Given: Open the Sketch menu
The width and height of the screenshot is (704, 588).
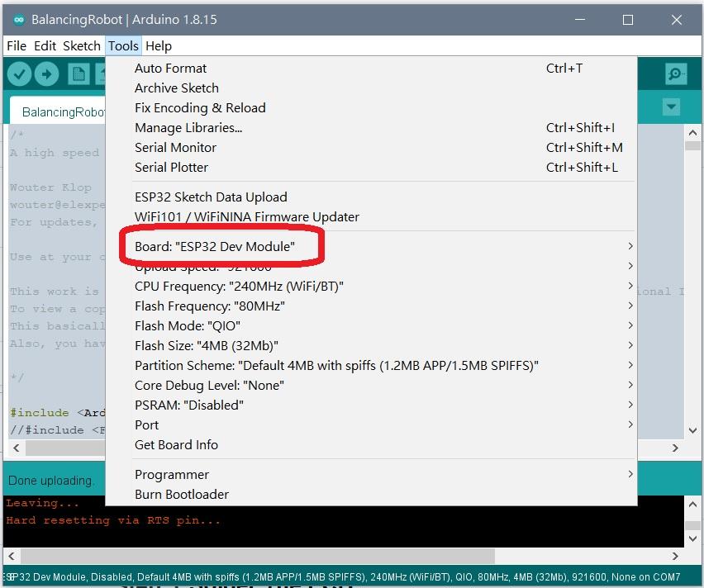Looking at the screenshot, I should pyautogui.click(x=82, y=45).
